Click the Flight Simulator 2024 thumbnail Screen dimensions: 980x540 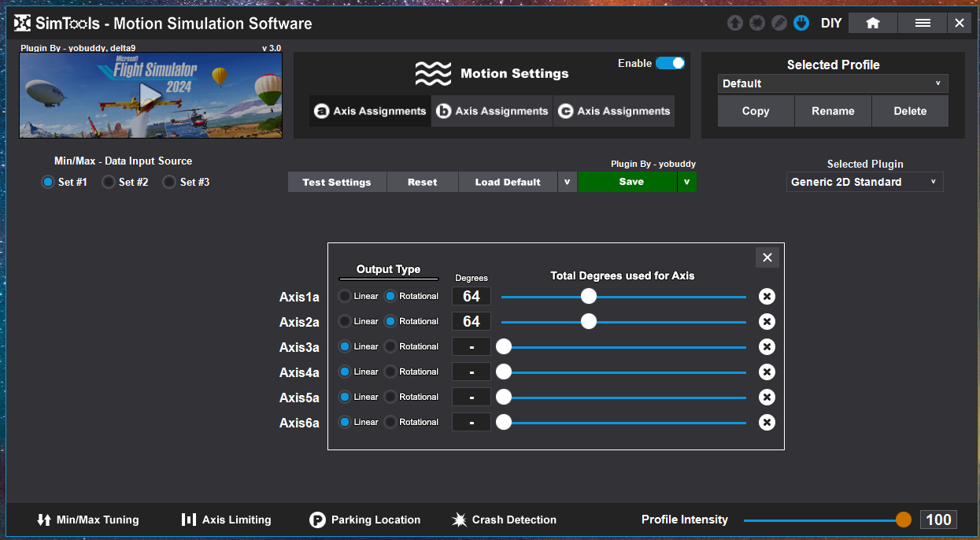click(x=150, y=95)
